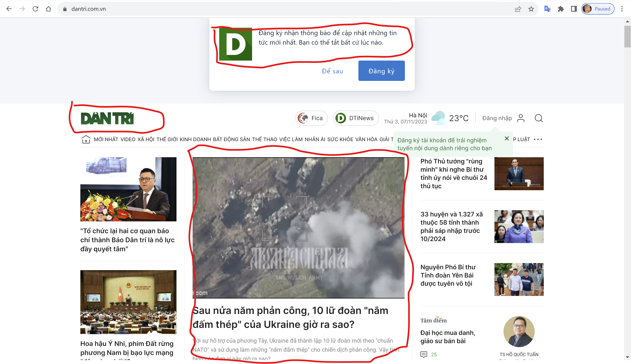Open the THẾ GIỚI section
Screen dimensions: 631x364
[167, 139]
